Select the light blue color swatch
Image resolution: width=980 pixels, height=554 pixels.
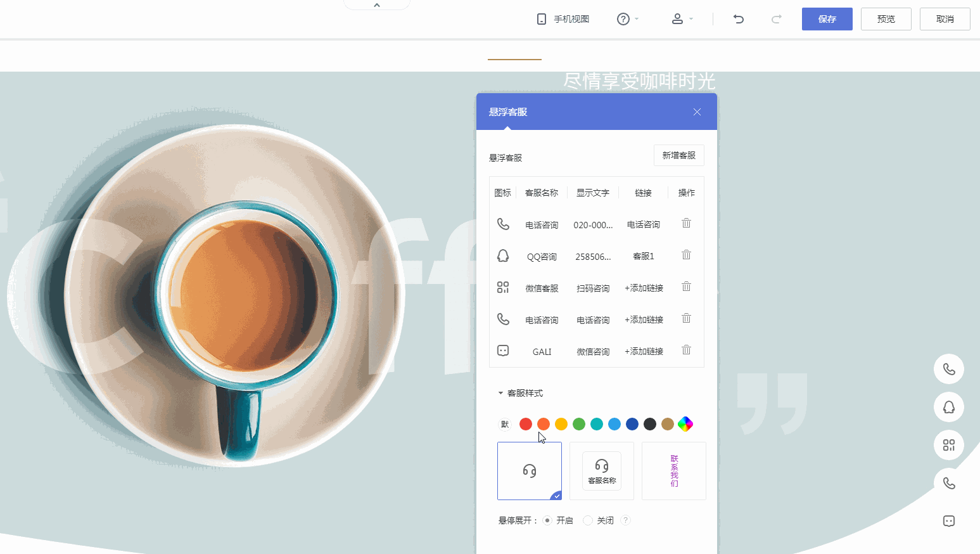(x=614, y=424)
